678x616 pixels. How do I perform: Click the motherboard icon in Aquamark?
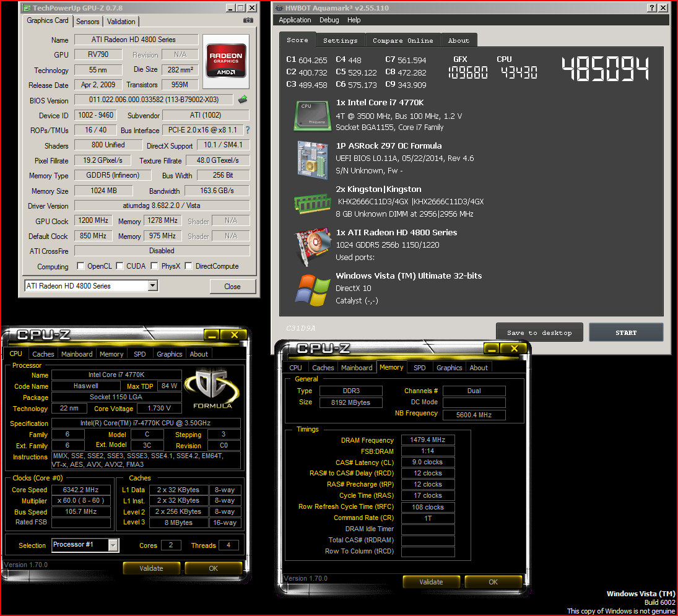tap(312, 160)
